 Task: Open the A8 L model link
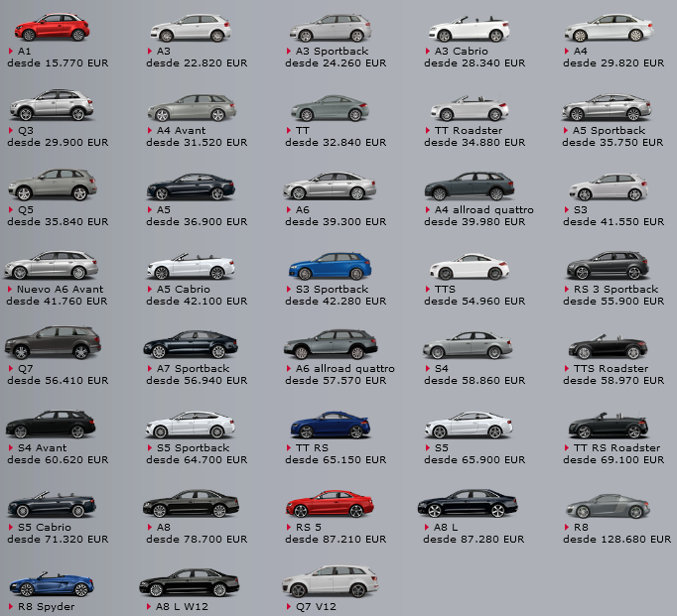point(446,527)
